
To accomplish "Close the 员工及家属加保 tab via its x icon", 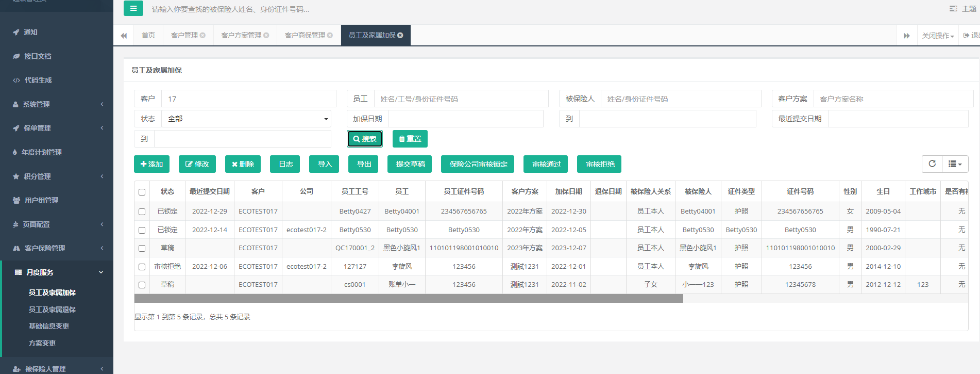I will 400,35.
